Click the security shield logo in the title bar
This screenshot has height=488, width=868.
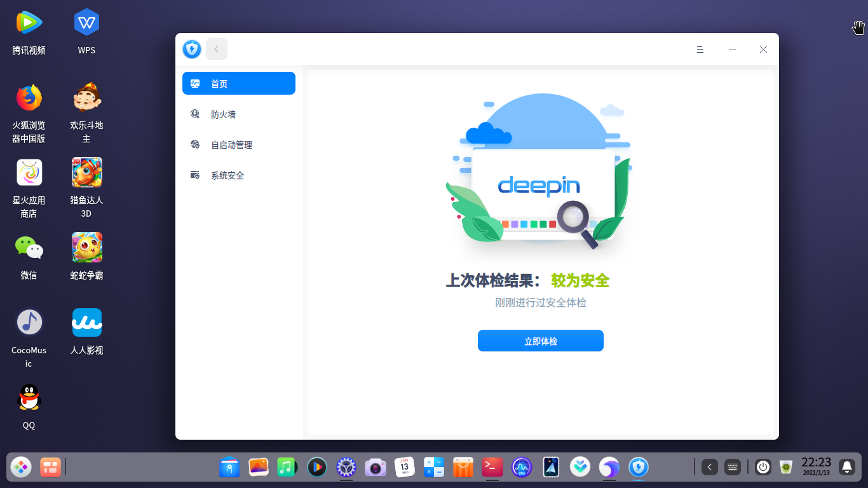coord(192,49)
